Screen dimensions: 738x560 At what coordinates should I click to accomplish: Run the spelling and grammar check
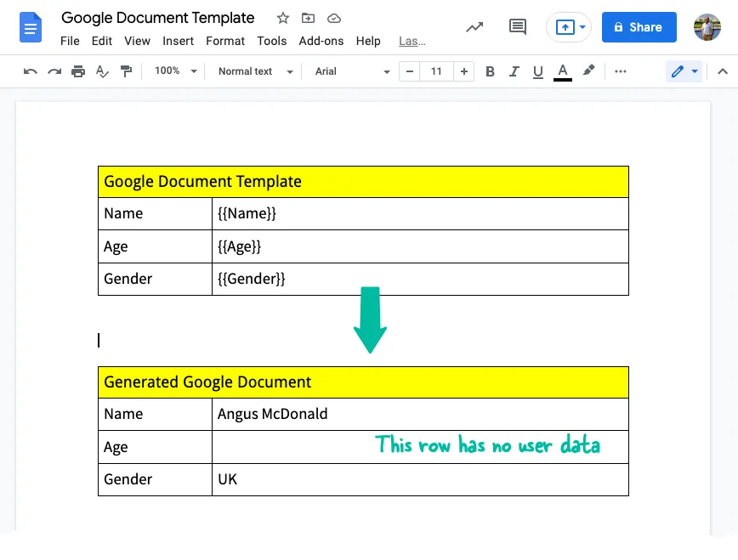point(102,71)
